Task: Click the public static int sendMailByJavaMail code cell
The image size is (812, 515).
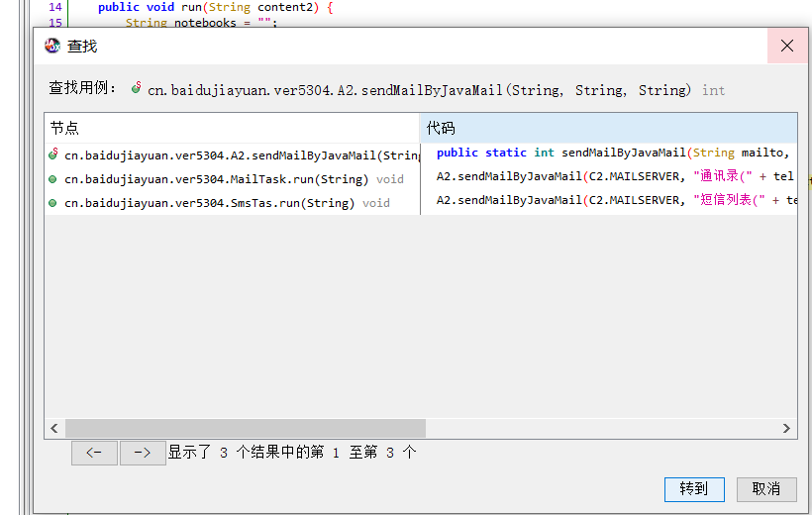Action: pos(609,153)
